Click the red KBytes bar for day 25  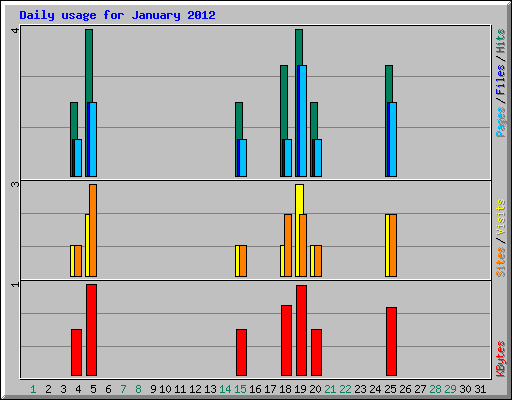click(x=391, y=341)
